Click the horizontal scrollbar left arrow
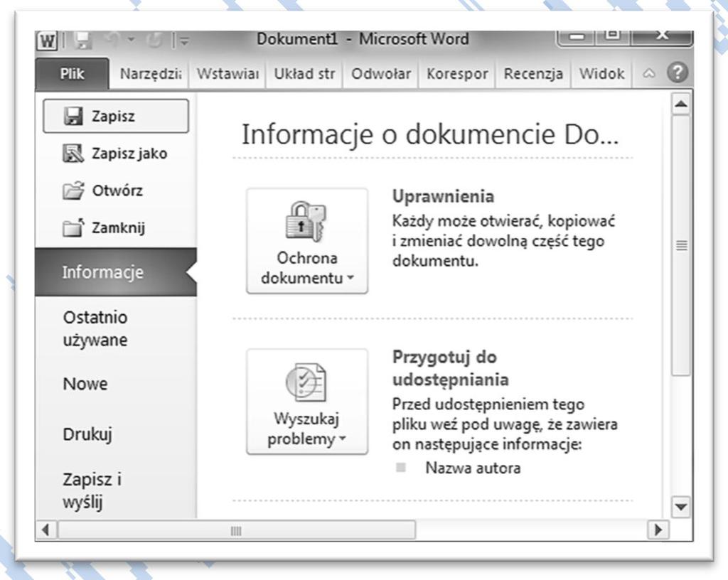Image resolution: width=728 pixels, height=580 pixels. point(46,530)
